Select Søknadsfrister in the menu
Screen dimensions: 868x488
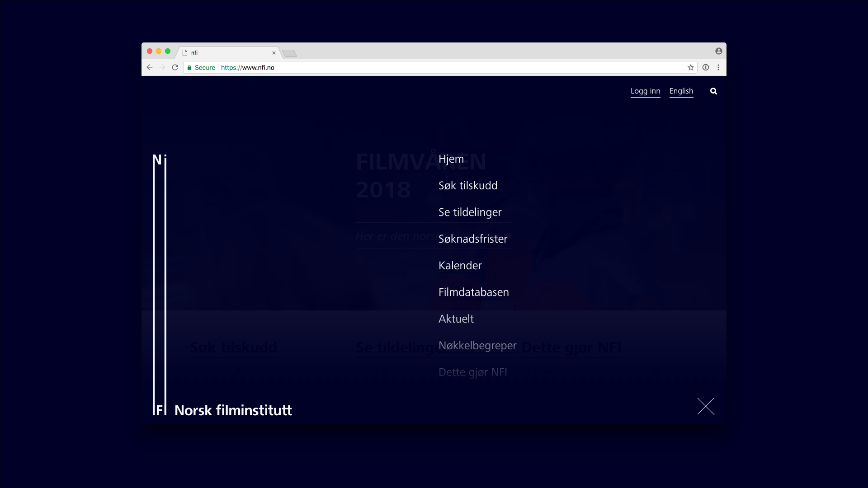473,239
